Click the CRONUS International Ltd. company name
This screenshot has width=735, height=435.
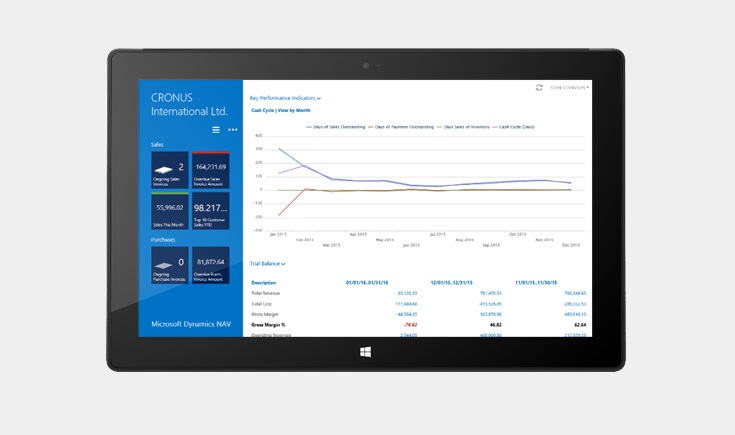[189, 105]
